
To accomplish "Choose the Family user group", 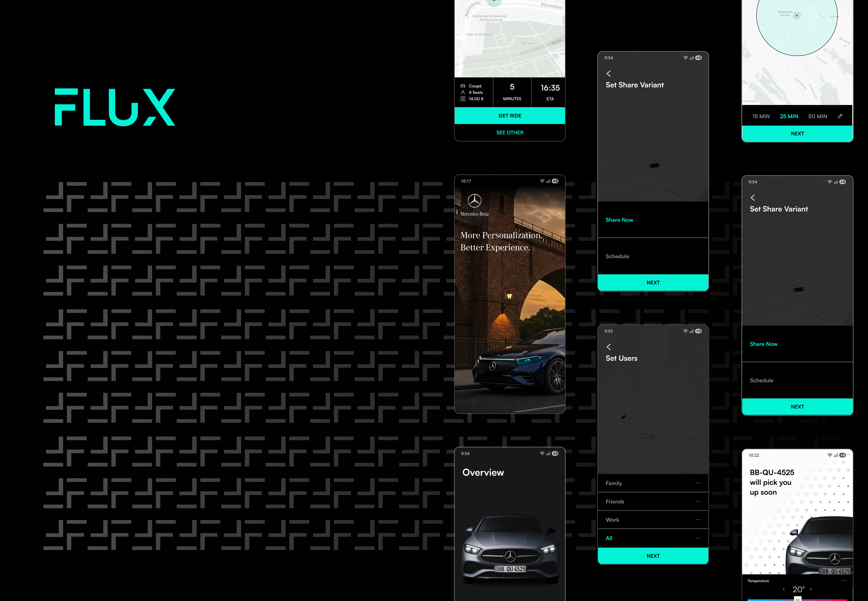I will click(614, 483).
